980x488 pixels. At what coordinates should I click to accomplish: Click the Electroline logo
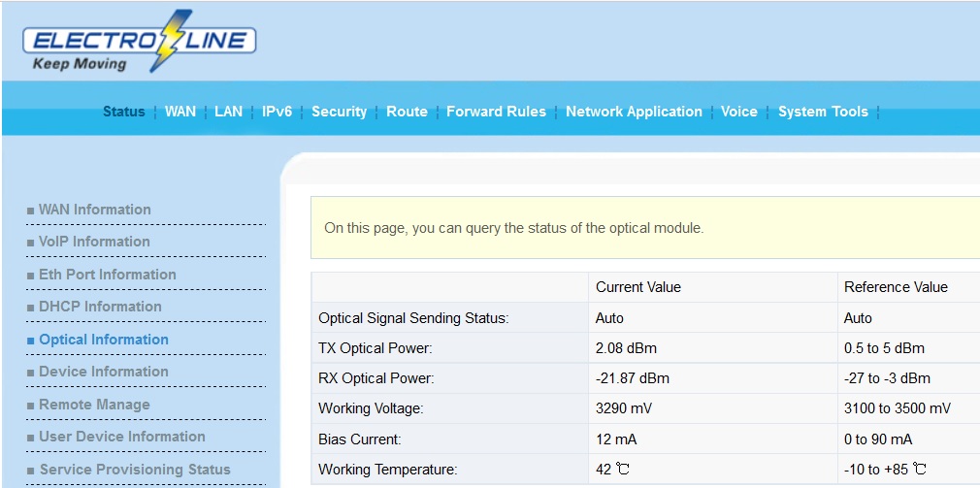coord(139,42)
